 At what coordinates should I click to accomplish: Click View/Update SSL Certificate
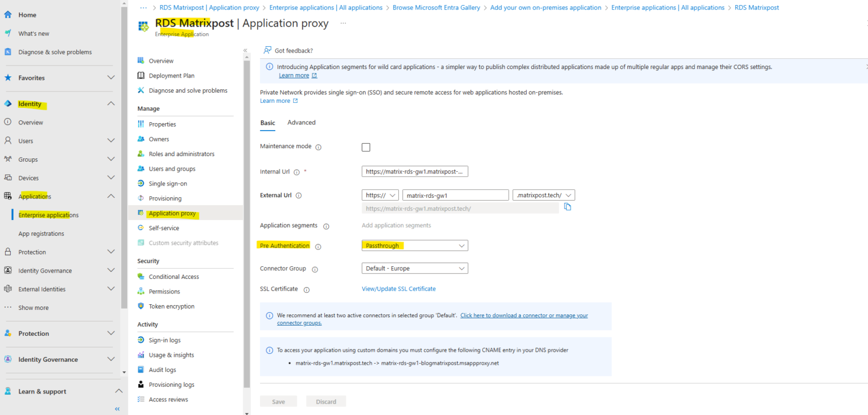398,288
